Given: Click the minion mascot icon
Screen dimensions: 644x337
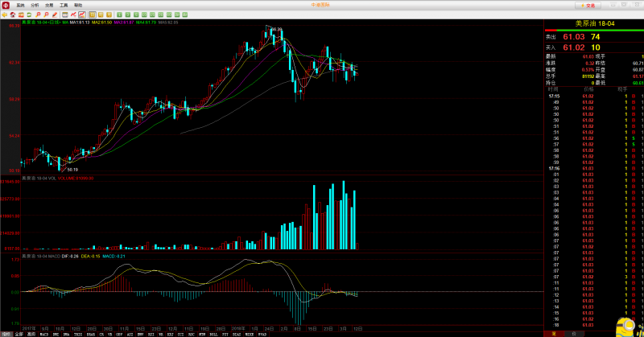Looking at the screenshot, I should pyautogui.click(x=626, y=327).
